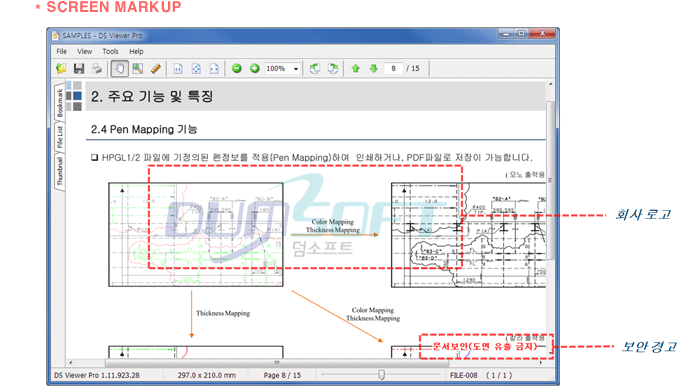Click the fit width icon
The width and height of the screenshot is (680, 388).
coord(214,68)
